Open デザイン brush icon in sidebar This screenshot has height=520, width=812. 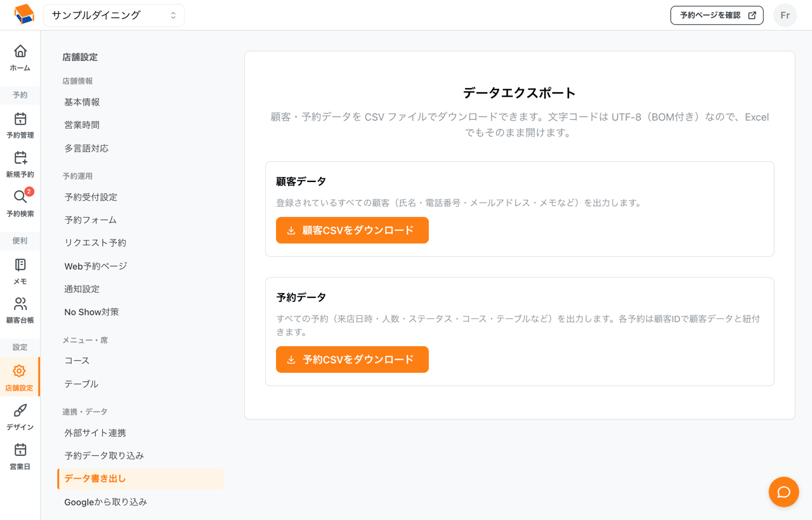[x=20, y=410]
